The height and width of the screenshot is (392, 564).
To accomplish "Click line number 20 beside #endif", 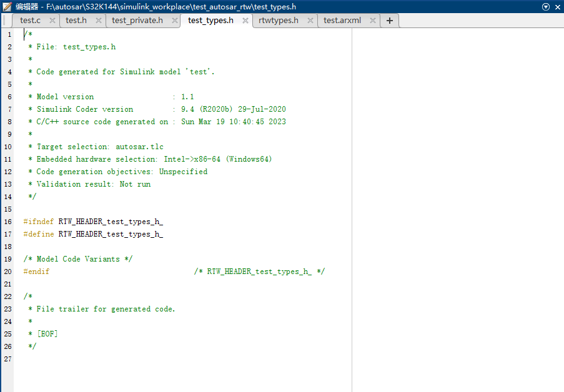I will pyautogui.click(x=7, y=272).
